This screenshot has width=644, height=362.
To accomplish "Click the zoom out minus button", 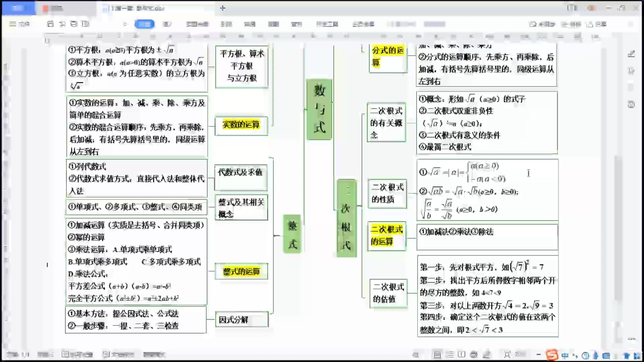I will click(x=539, y=354).
